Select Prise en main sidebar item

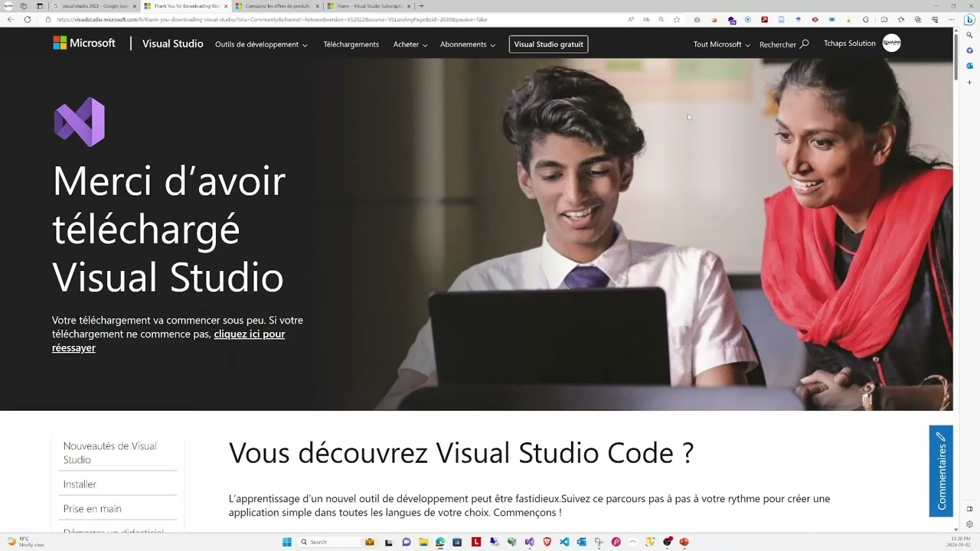point(118,508)
